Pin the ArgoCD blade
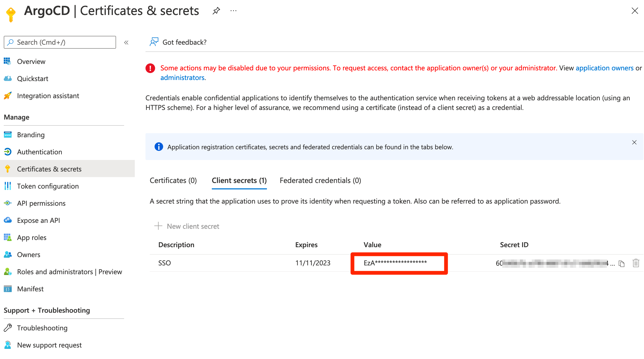Image resolution: width=644 pixels, height=359 pixels. click(x=216, y=11)
